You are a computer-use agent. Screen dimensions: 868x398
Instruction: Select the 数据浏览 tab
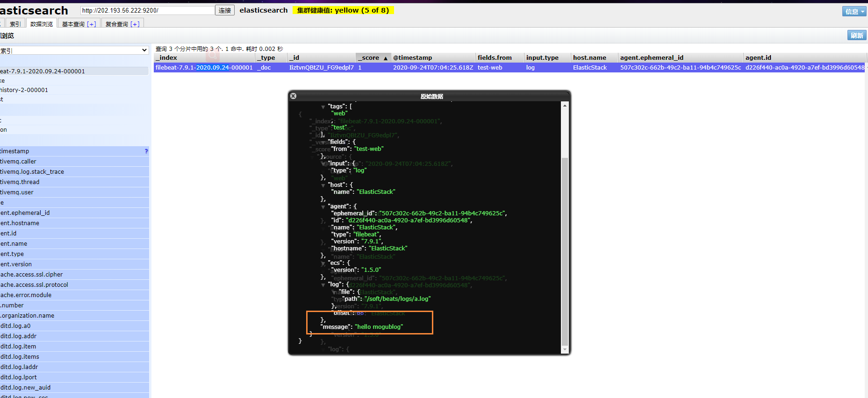tap(42, 24)
